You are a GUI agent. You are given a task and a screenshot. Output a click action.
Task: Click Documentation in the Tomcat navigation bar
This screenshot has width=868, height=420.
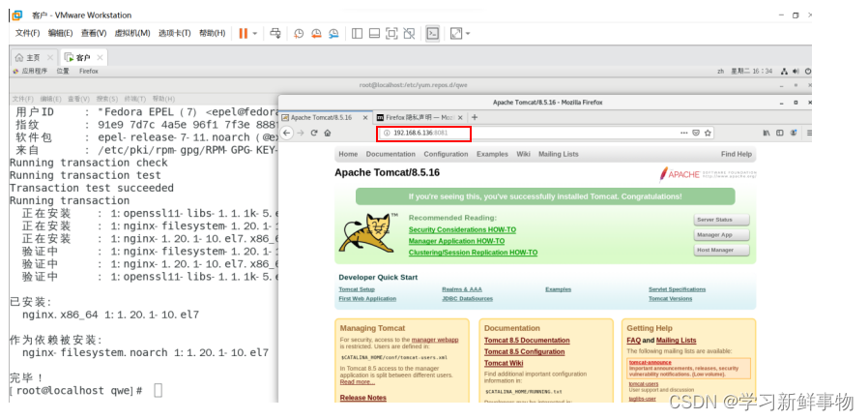tap(390, 154)
